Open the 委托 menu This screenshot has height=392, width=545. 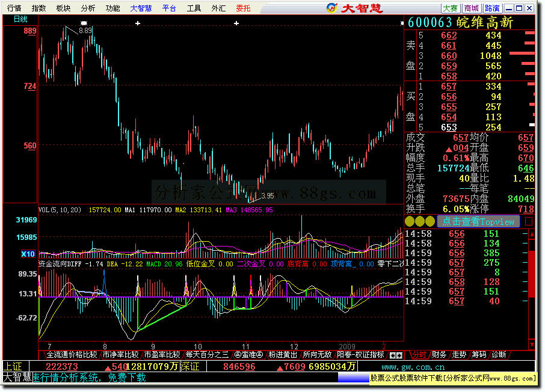pyautogui.click(x=243, y=8)
